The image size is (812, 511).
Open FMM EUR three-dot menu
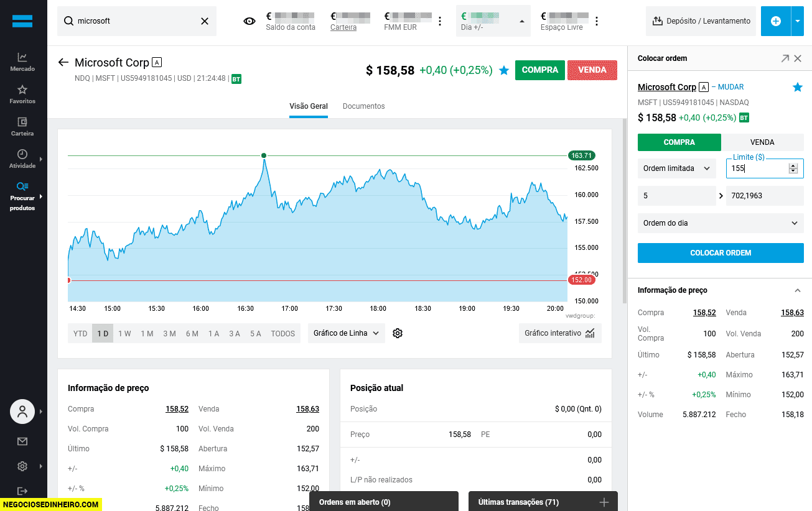point(440,21)
